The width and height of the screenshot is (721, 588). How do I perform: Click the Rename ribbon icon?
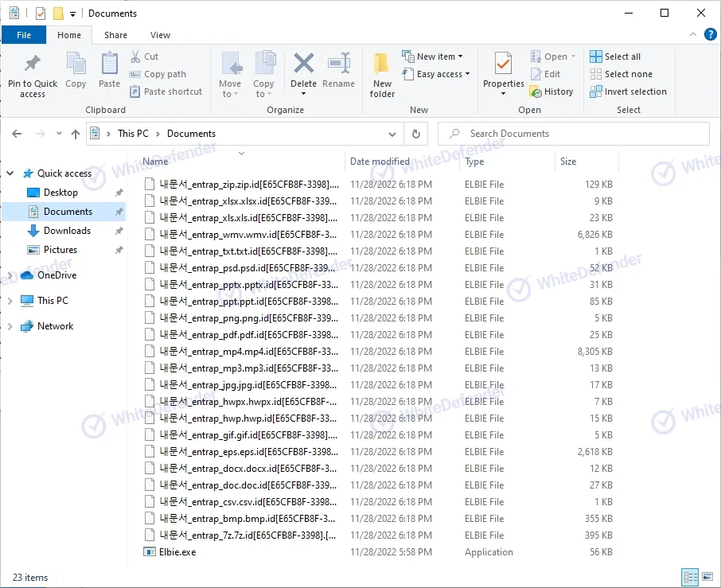click(338, 65)
